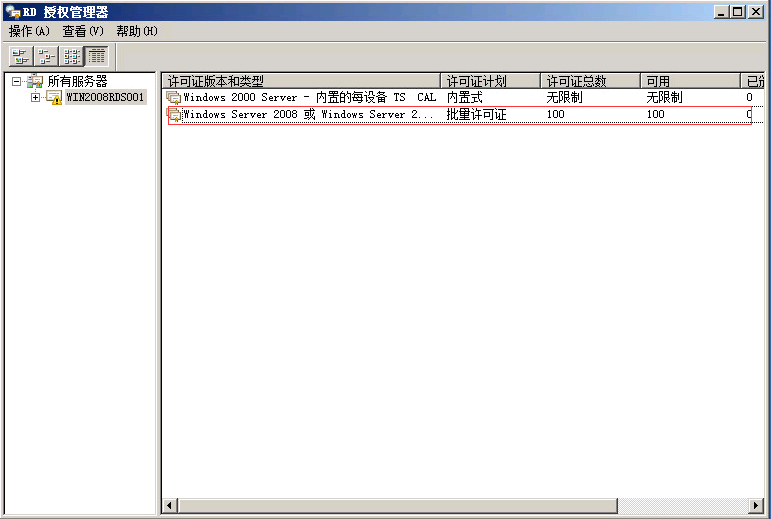Viewport: 771px width, 519px height.
Task: Sort by 许可证版本和类型 column header
Action: click(301, 81)
